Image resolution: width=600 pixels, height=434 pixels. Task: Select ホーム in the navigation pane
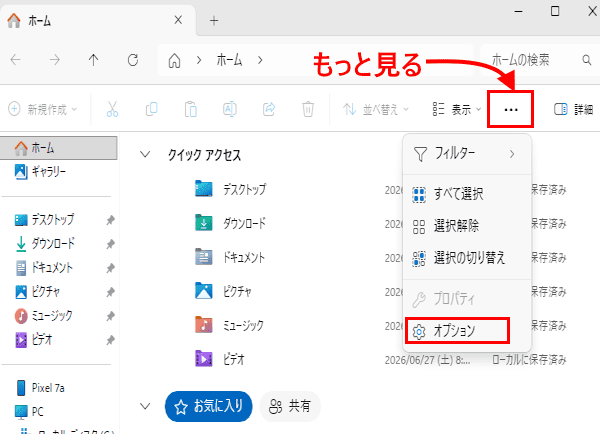click(59, 148)
